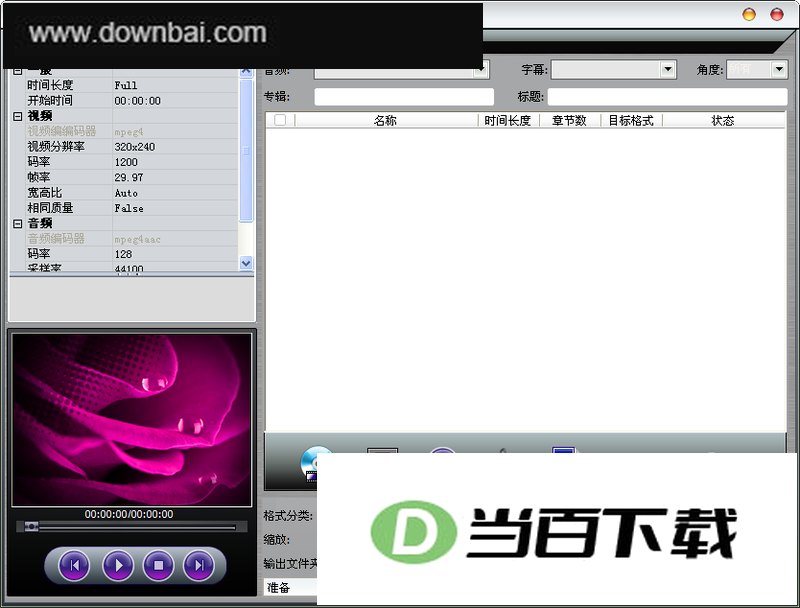Click the 准备 status text

tap(278, 588)
